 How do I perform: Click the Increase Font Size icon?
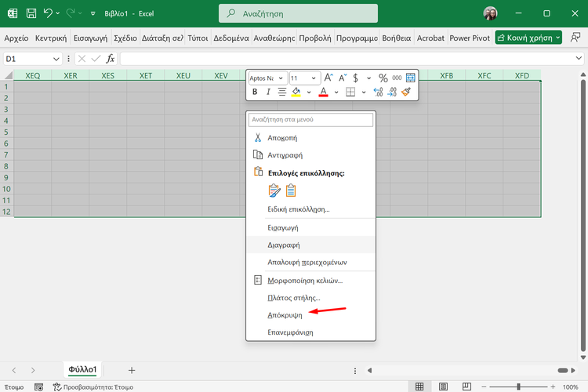coord(329,78)
